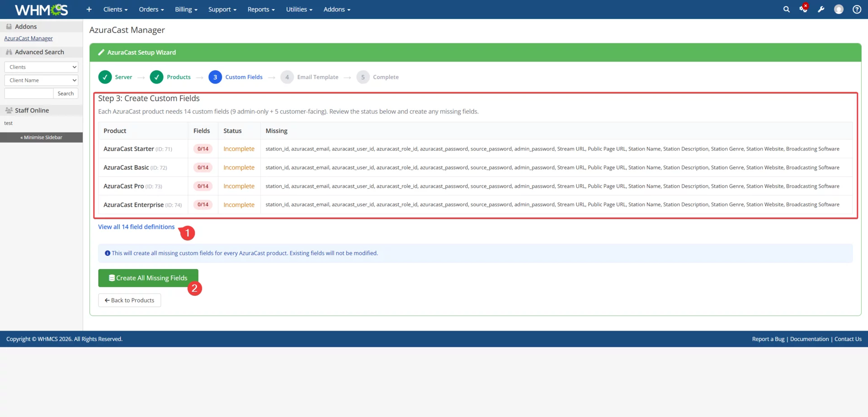Click the WHMCS logo in the navbar
Viewport: 868px width, 417px height.
click(x=41, y=9)
